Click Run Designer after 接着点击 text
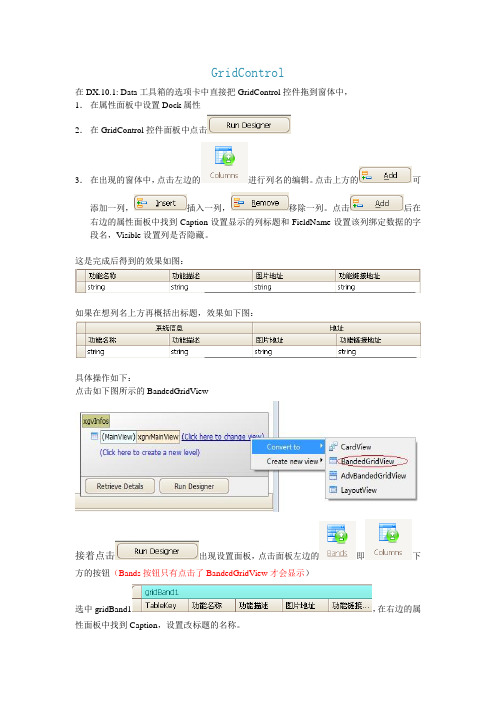 (x=157, y=551)
